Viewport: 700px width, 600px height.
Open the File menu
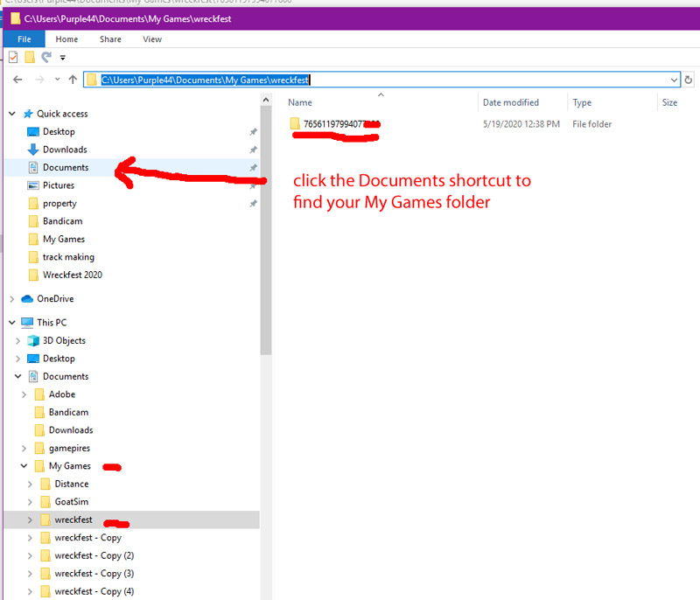(24, 39)
